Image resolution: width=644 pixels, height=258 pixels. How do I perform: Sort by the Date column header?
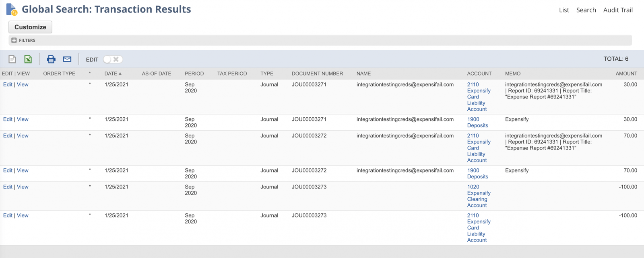click(x=113, y=74)
